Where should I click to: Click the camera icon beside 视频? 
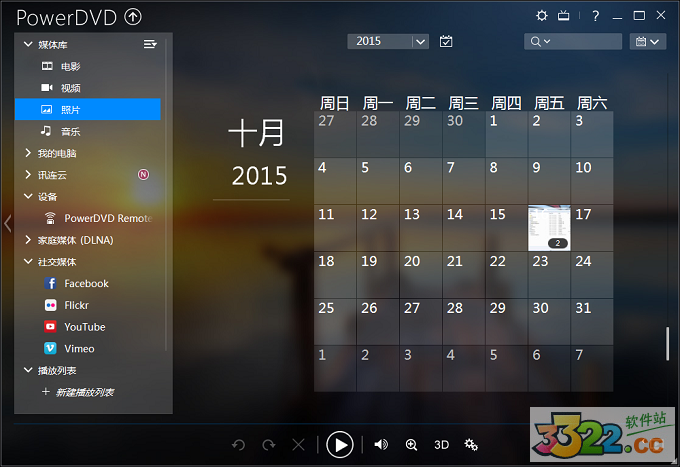click(x=47, y=88)
